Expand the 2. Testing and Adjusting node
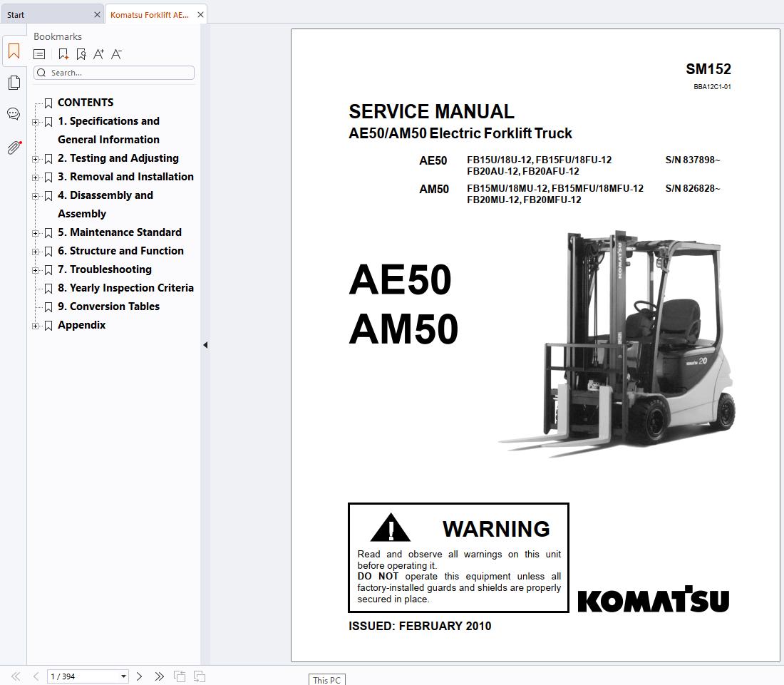784x685 pixels. coord(35,159)
